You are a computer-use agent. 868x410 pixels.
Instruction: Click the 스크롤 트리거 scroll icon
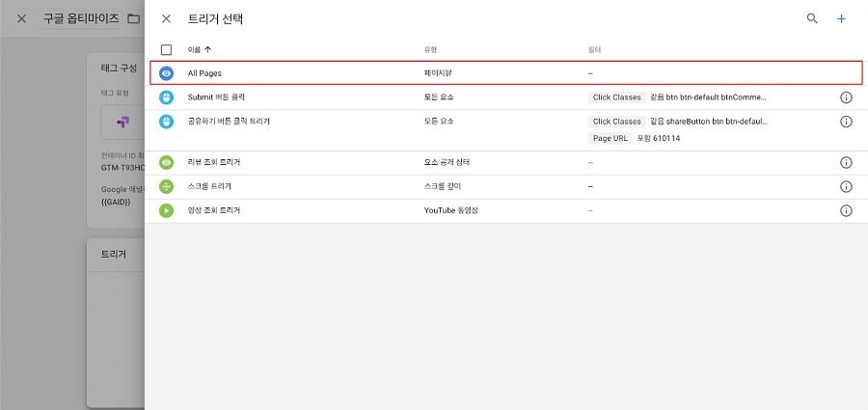click(x=167, y=187)
